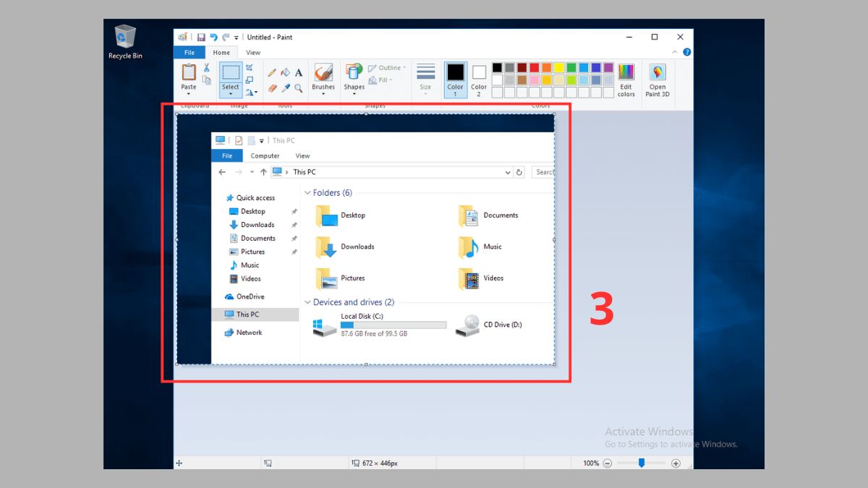Pick the purple swatch in the palette
This screenshot has height=488, width=868.
click(608, 68)
